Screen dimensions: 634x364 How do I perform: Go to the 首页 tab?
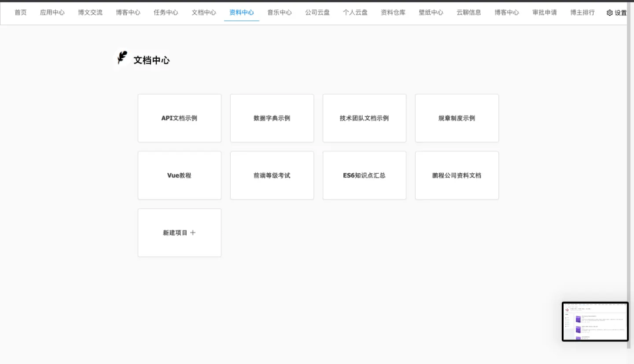click(21, 12)
